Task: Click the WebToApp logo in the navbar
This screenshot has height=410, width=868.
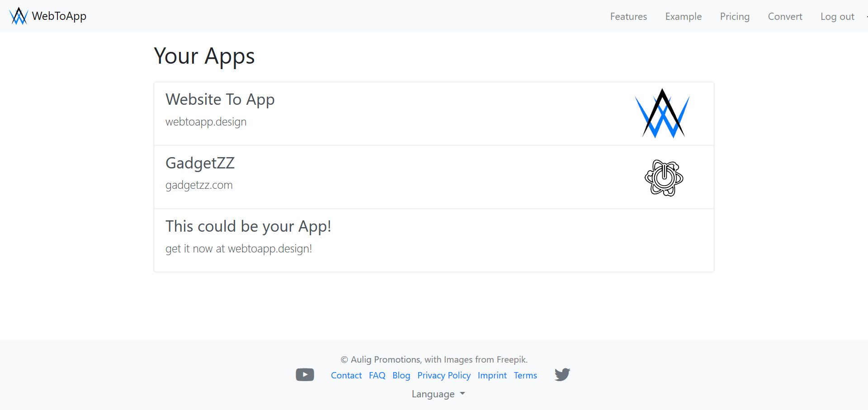Action: click(47, 16)
